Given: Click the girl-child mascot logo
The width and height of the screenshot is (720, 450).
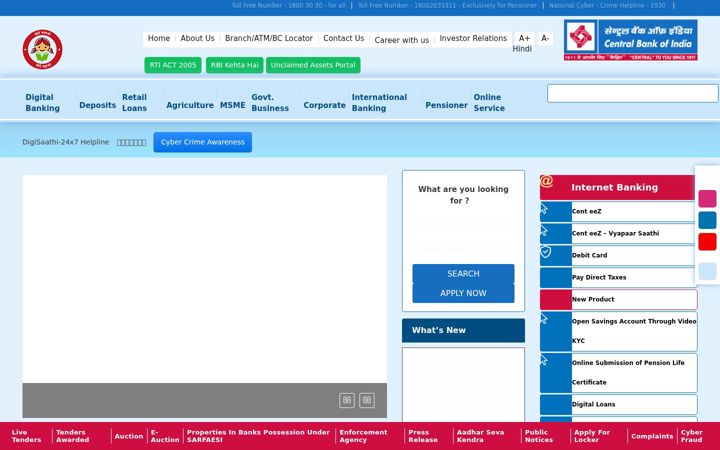Looking at the screenshot, I should 43,49.
